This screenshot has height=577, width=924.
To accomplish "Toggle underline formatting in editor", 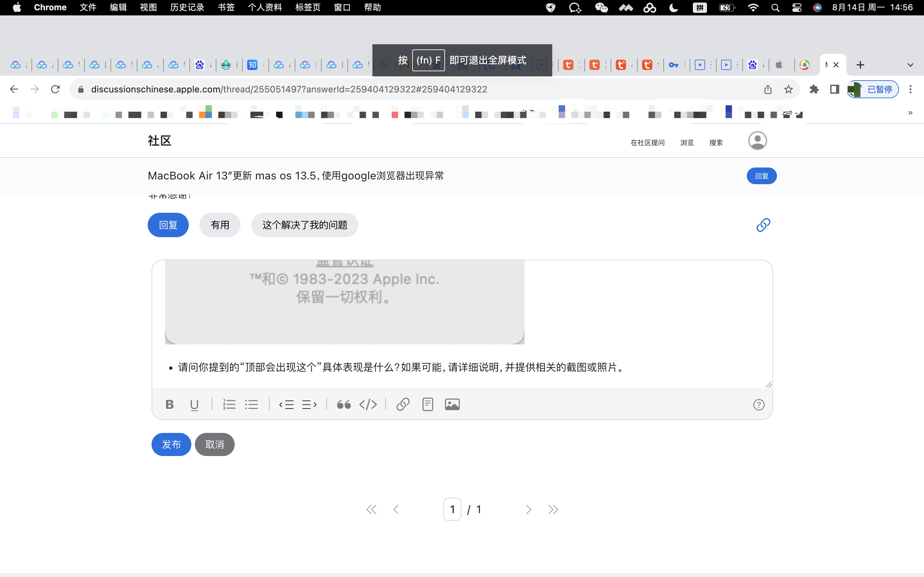I will coord(194,405).
